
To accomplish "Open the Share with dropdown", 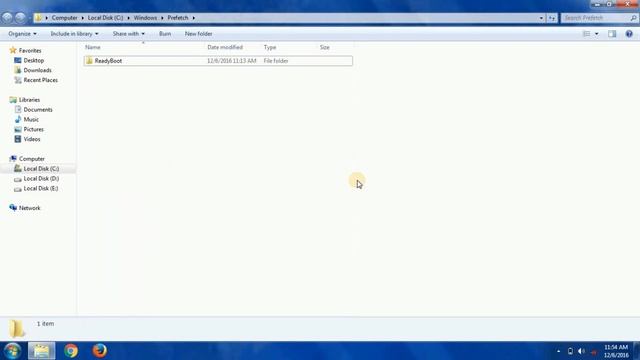I will click(x=129, y=34).
